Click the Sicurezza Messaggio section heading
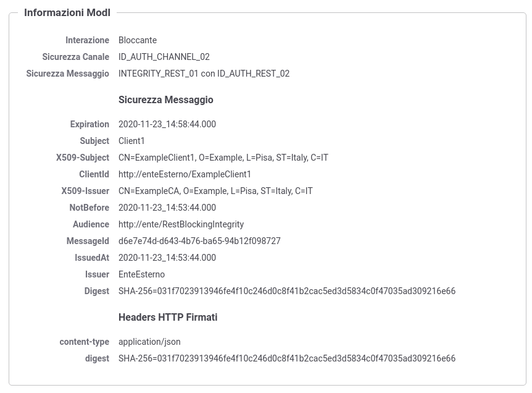532x393 pixels. tap(166, 99)
